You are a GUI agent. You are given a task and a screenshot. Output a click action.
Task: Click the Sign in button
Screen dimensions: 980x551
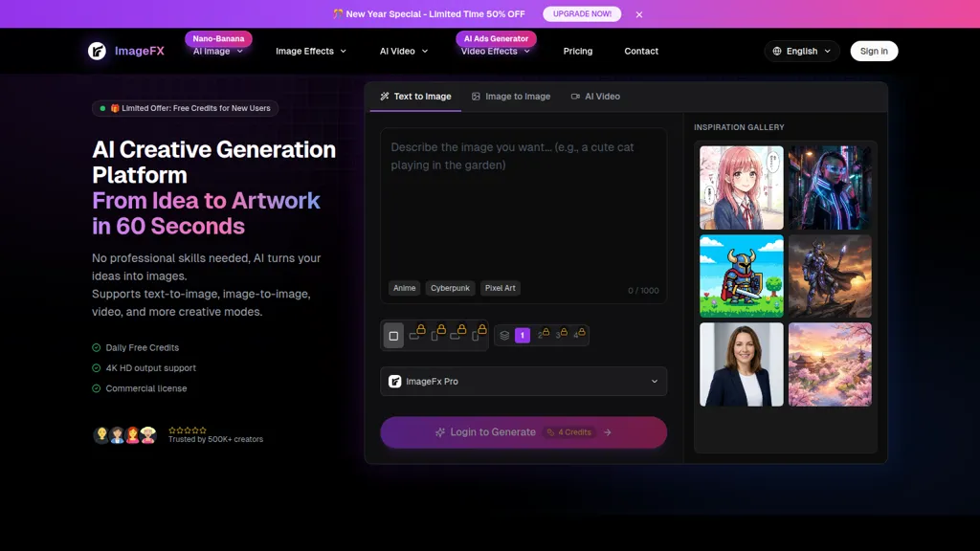(874, 52)
